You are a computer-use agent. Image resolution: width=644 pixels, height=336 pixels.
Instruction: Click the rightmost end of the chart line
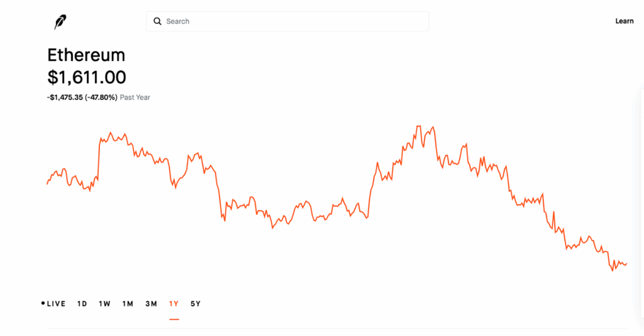(626, 264)
